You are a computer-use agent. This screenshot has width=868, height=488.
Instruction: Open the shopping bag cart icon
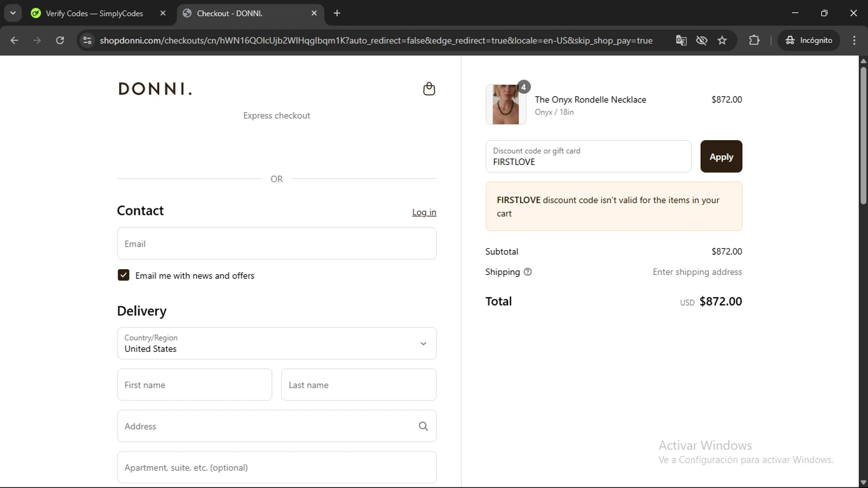[429, 89]
